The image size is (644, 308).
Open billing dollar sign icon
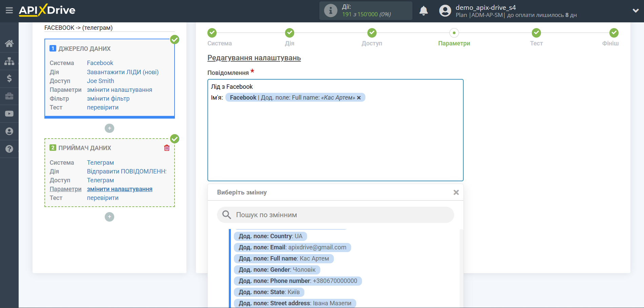(9, 79)
